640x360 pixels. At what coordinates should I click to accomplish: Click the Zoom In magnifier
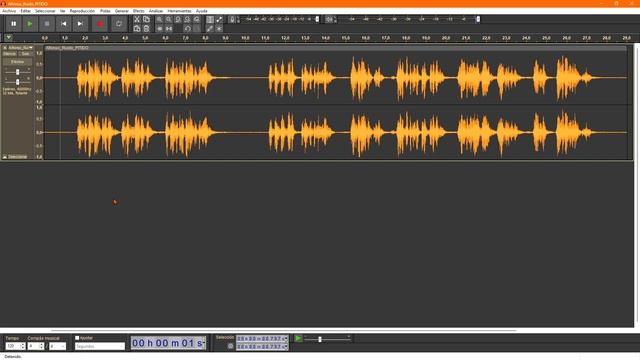(159, 19)
